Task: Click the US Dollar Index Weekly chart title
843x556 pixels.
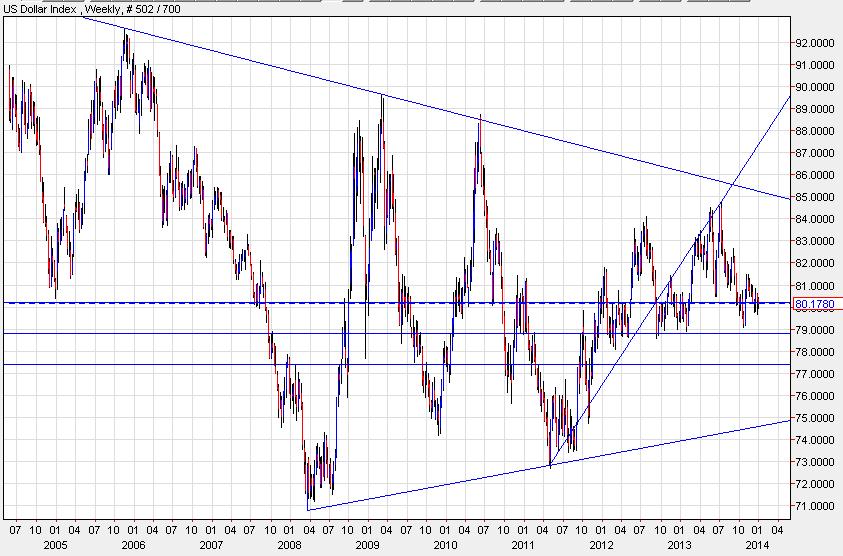Action: 91,9
